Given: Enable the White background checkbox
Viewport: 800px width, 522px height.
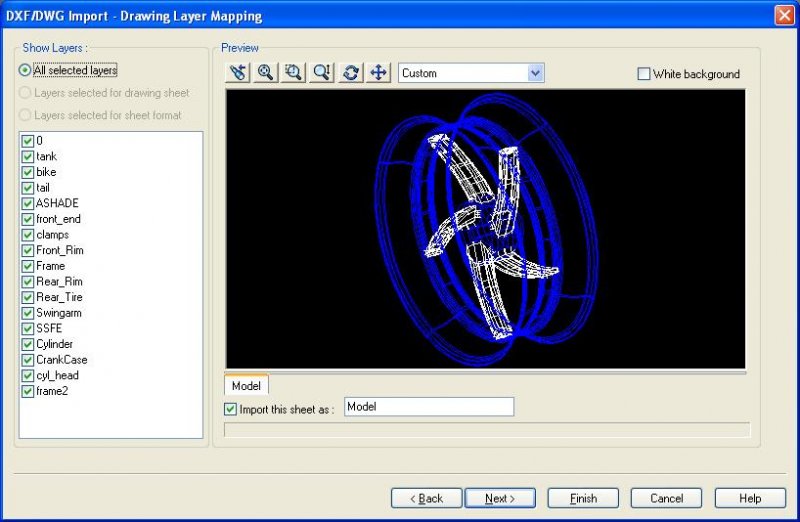Looking at the screenshot, I should [644, 74].
